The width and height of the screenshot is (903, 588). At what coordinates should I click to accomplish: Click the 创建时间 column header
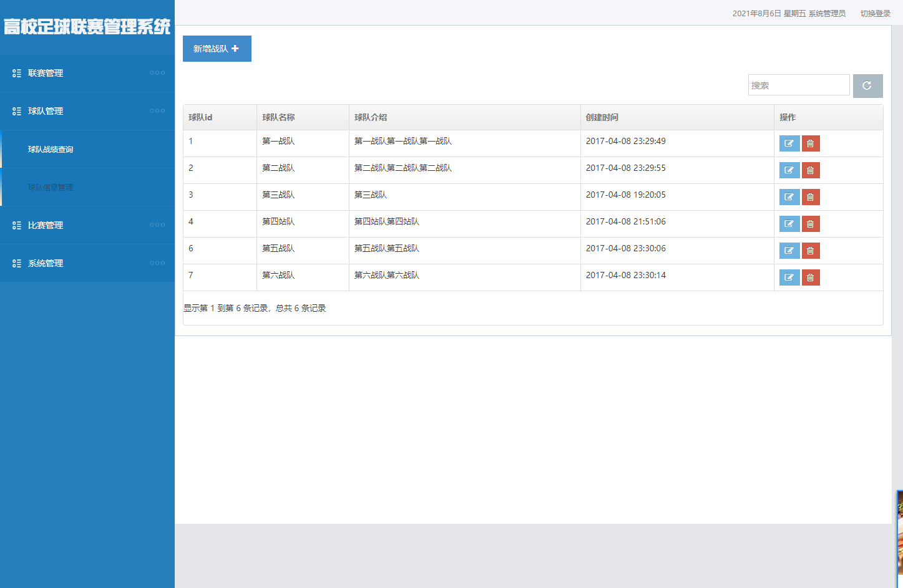pyautogui.click(x=602, y=117)
